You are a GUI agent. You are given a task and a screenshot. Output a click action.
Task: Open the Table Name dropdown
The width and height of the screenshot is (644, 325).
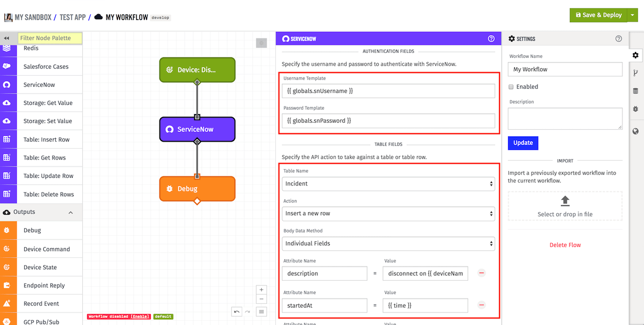tap(388, 184)
